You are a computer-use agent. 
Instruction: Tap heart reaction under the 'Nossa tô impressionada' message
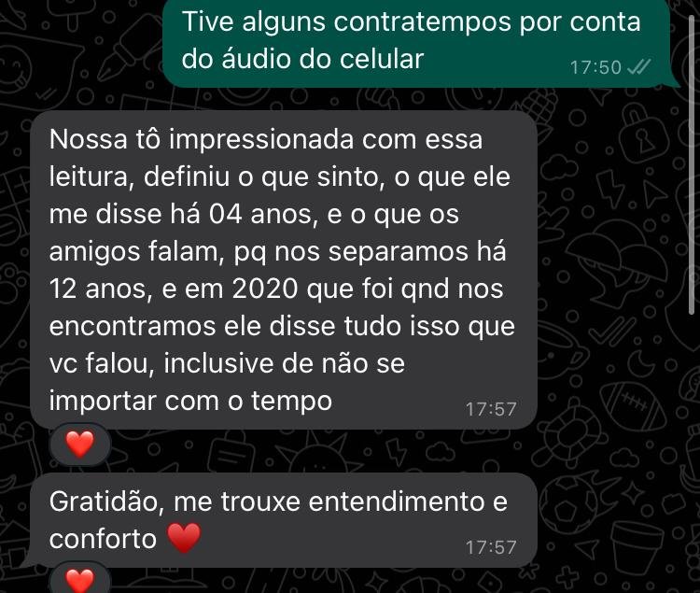click(x=80, y=444)
